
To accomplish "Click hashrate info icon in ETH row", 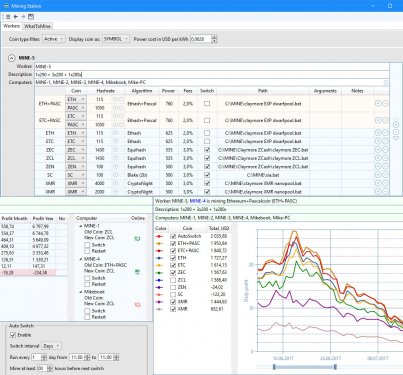I will click(x=115, y=133).
